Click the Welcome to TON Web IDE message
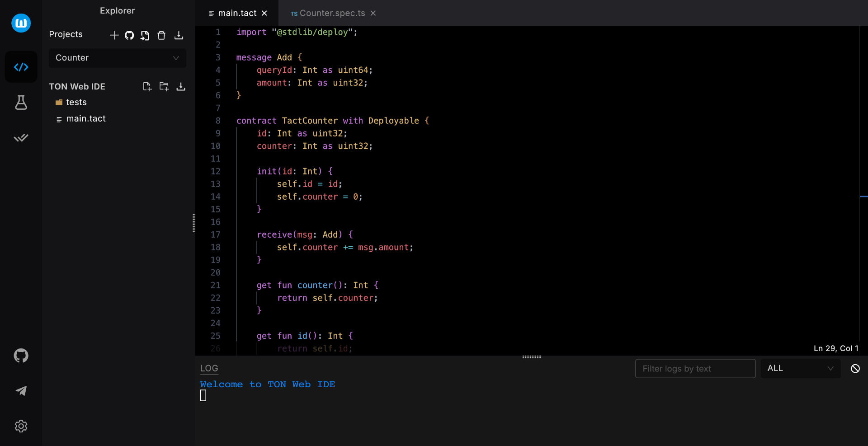 tap(267, 384)
